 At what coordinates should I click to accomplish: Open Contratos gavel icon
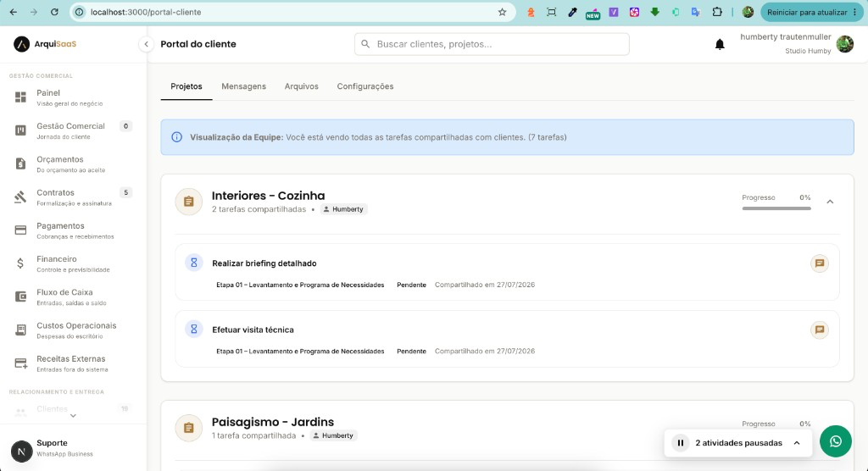click(x=20, y=197)
